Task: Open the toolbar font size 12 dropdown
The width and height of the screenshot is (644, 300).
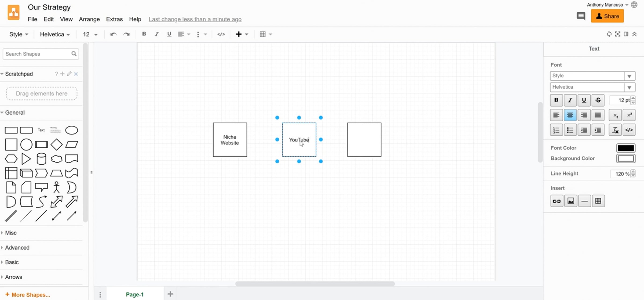Action: [90, 34]
